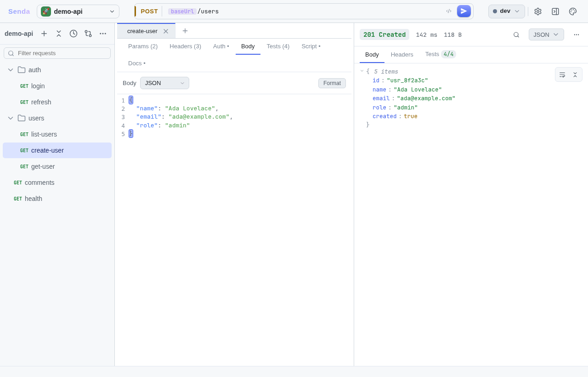Toggle the side panel layout icon
This screenshot has height=377, width=588.
click(x=555, y=11)
